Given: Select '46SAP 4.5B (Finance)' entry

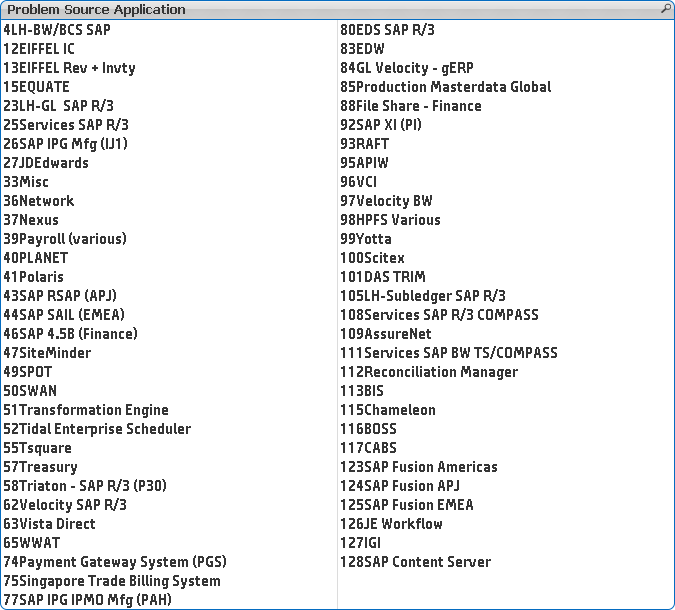Looking at the screenshot, I should pos(169,334).
